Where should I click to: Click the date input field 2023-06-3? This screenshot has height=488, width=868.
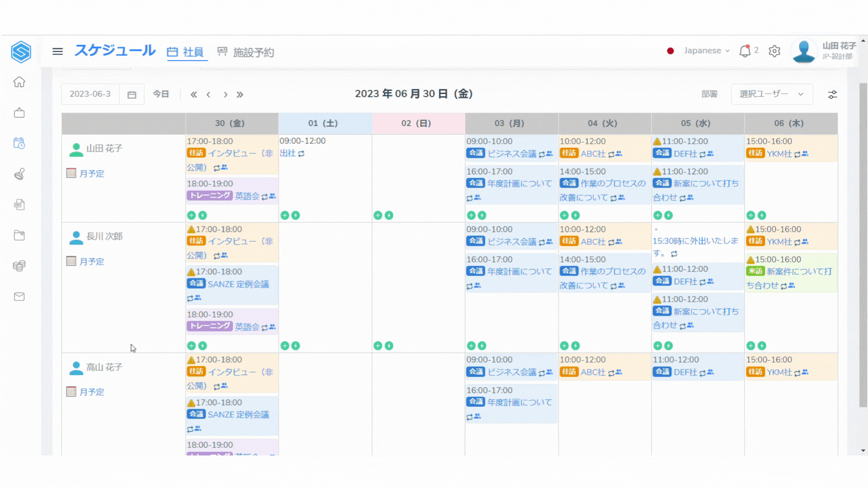[90, 94]
